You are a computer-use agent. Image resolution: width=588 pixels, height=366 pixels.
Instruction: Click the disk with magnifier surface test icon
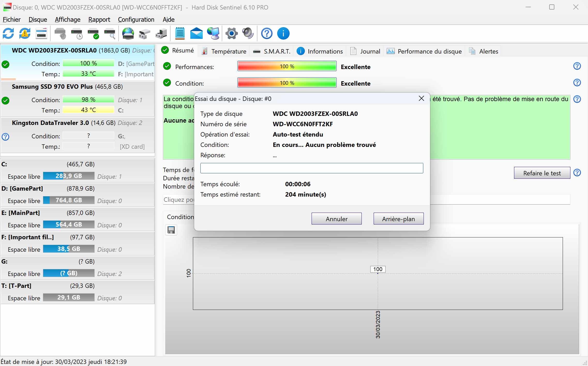pos(110,34)
